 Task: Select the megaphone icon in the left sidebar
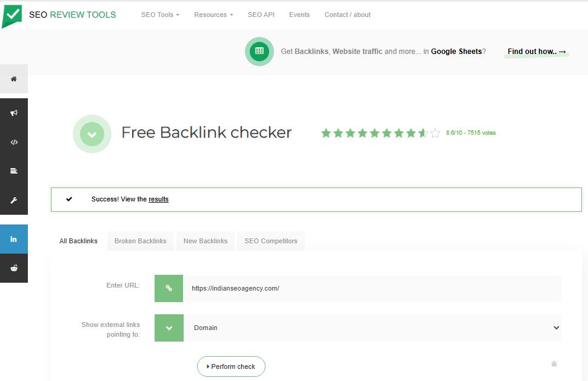point(13,113)
